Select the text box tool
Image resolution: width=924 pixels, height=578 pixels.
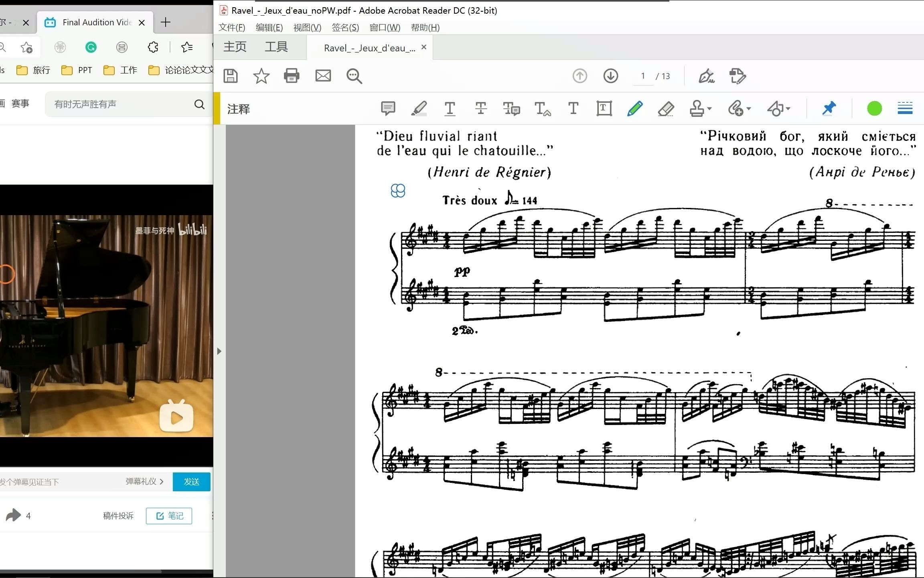click(x=604, y=108)
